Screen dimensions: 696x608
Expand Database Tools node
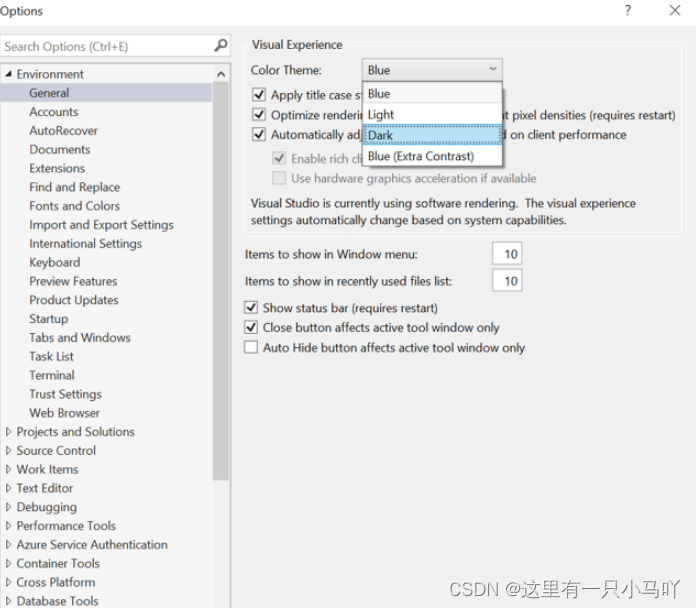coord(8,601)
